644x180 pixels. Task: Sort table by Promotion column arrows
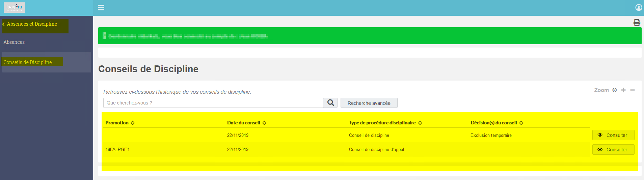pos(133,123)
